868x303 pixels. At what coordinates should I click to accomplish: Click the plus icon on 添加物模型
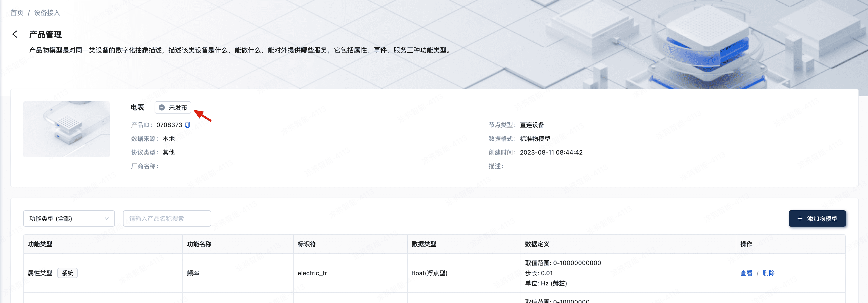pyautogui.click(x=799, y=218)
